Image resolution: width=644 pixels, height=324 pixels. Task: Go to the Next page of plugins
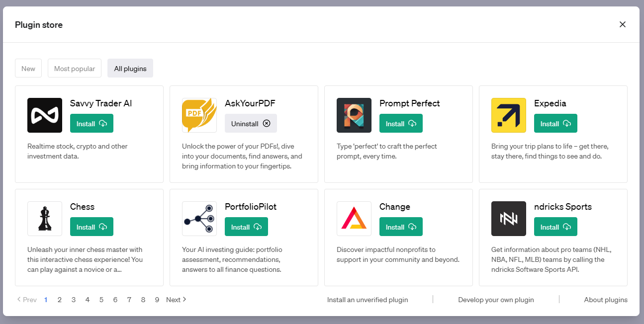pos(177,300)
